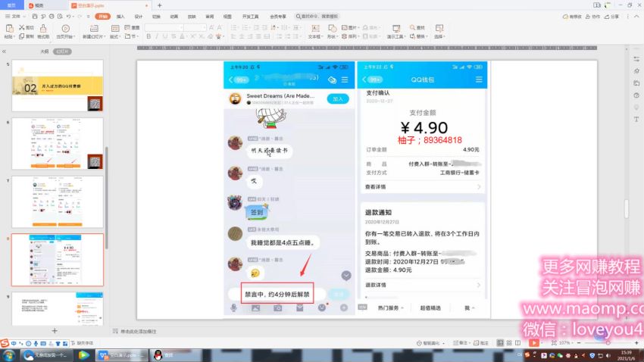The width and height of the screenshot is (644, 362).
Task: Click the cut scissors icon
Action: point(22,27)
